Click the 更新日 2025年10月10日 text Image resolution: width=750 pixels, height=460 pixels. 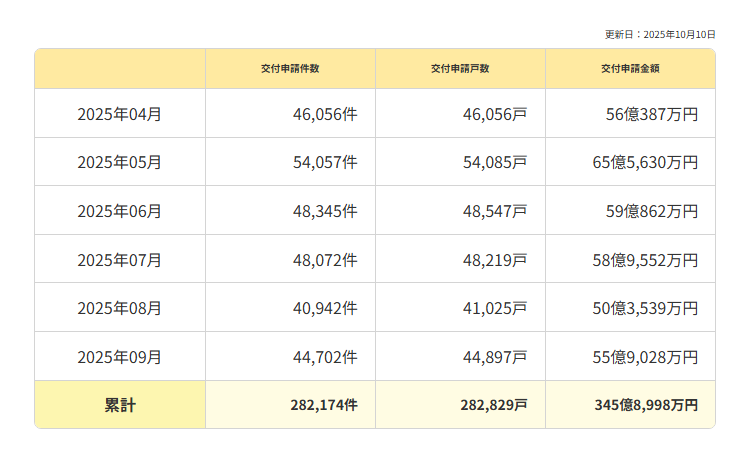point(660,34)
